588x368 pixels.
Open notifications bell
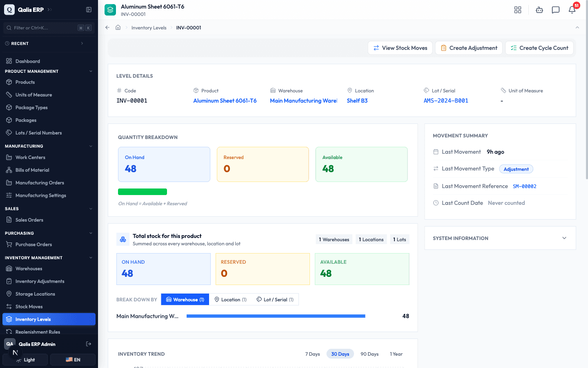click(x=572, y=10)
